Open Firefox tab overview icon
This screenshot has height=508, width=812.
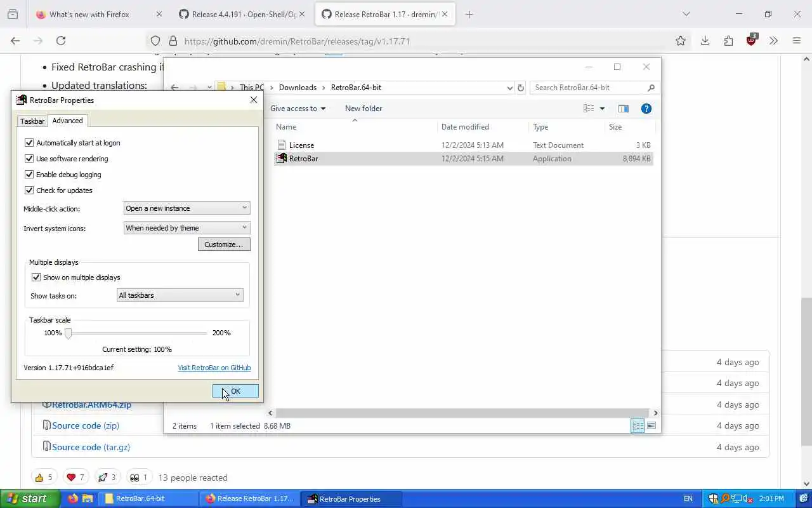click(x=13, y=14)
